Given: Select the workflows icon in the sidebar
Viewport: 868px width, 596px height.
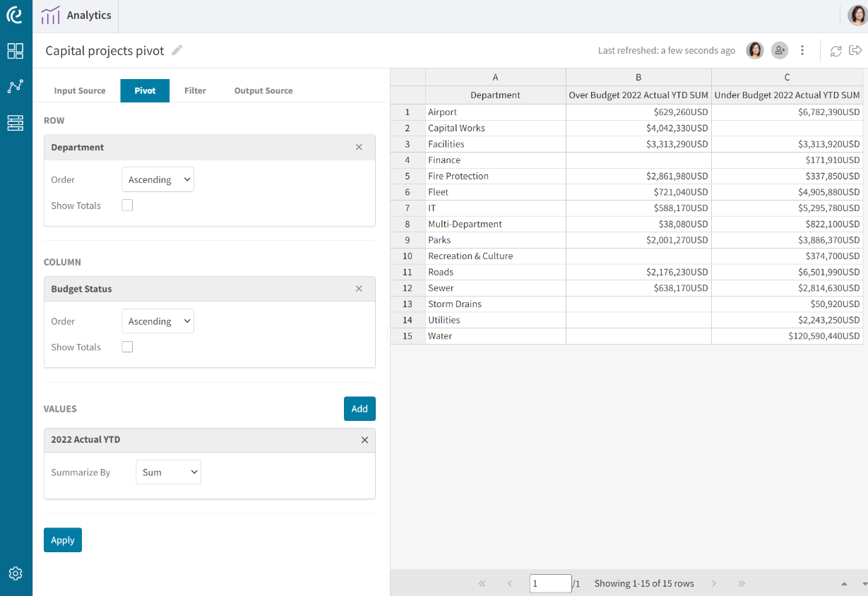Looking at the screenshot, I should [16, 86].
